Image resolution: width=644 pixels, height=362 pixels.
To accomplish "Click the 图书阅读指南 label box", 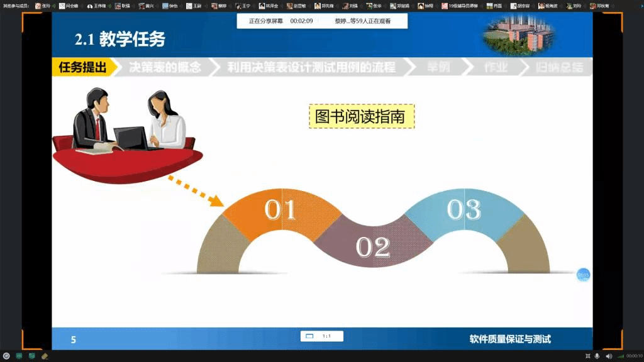I will [x=362, y=116].
